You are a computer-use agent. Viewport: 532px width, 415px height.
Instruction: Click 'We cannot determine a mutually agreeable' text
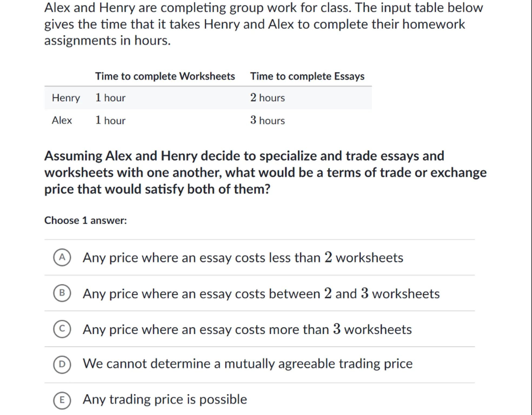[x=248, y=364]
